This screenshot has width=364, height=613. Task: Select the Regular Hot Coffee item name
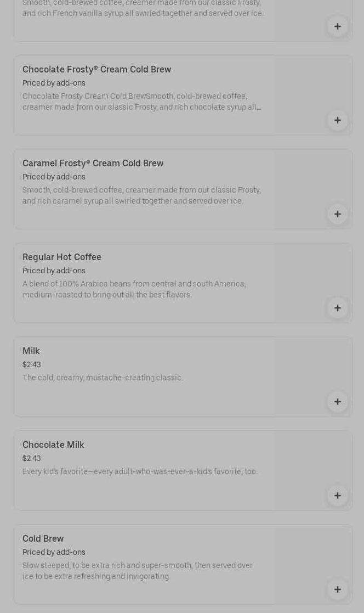(x=62, y=257)
